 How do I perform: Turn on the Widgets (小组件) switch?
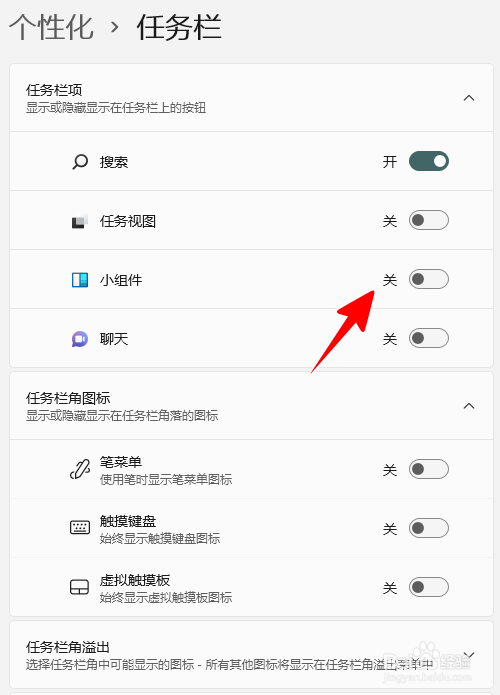[429, 279]
